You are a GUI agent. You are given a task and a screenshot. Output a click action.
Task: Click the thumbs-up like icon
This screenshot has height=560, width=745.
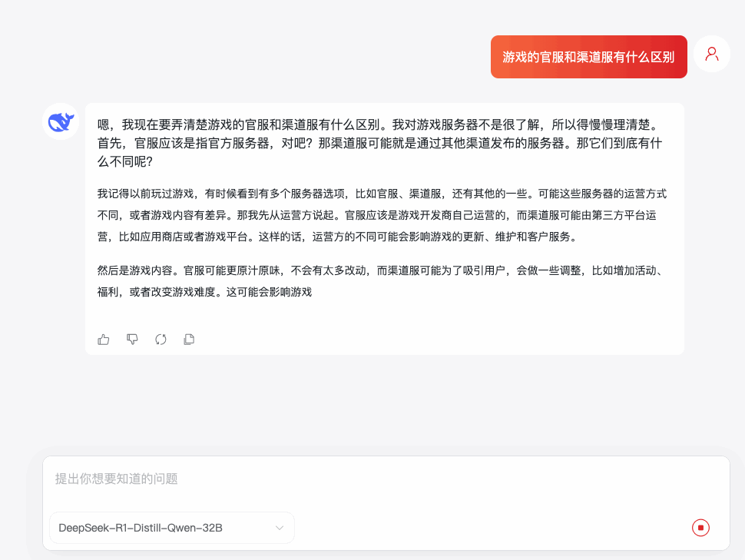(x=104, y=340)
